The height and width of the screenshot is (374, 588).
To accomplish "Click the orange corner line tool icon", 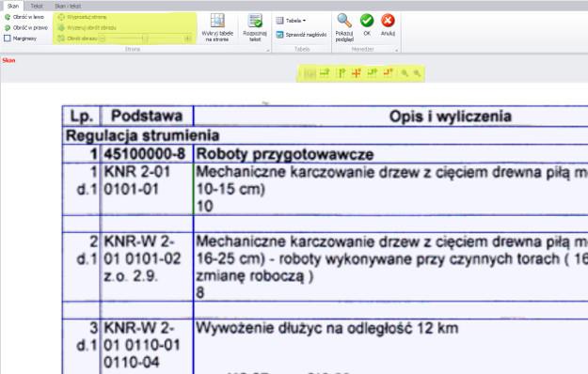I will coord(389,72).
